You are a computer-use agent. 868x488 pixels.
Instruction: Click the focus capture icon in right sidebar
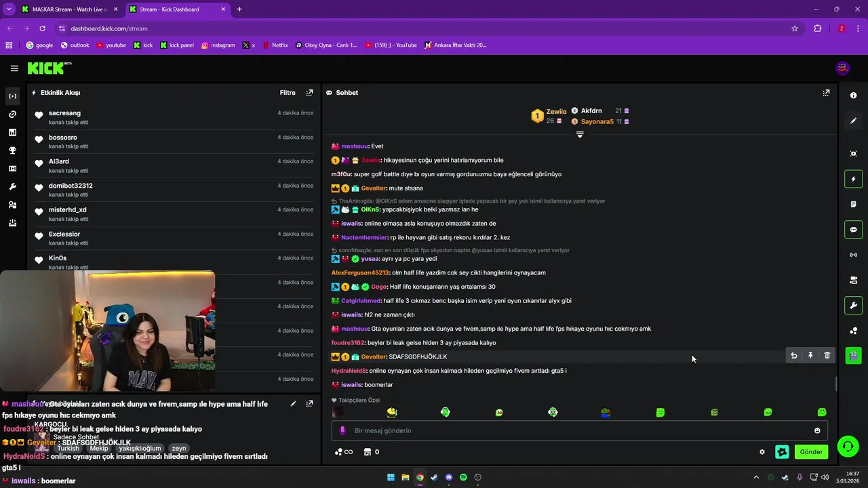point(853,154)
